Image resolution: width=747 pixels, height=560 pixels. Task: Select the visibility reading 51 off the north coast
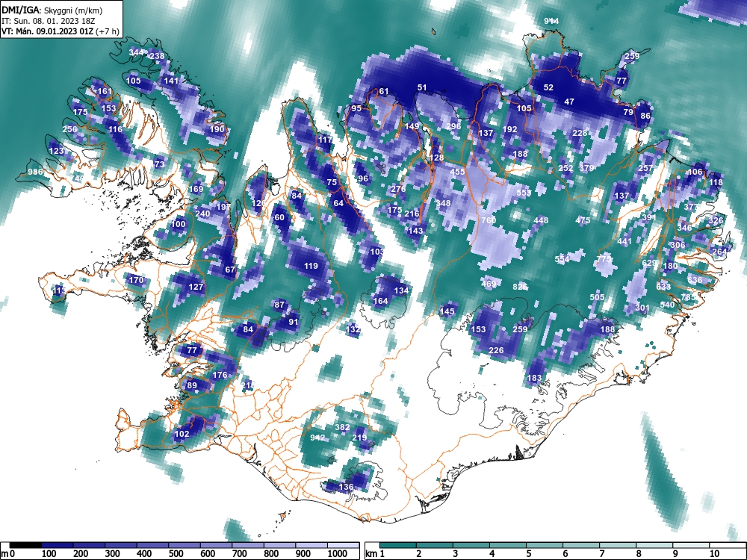coord(422,87)
